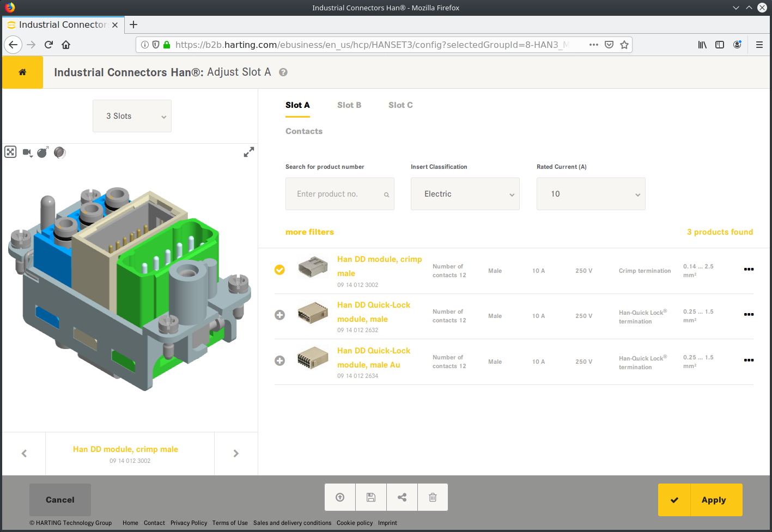Open more options for Han DD module, crimp male

[749, 269]
